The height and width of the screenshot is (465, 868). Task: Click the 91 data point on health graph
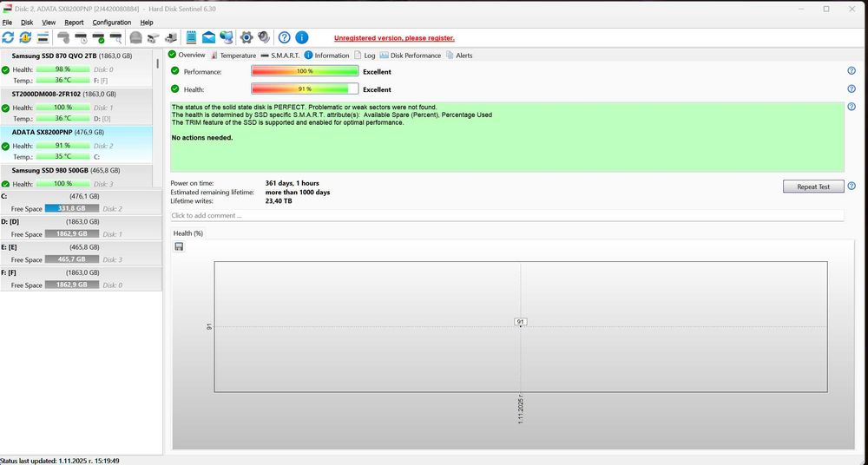pyautogui.click(x=520, y=322)
